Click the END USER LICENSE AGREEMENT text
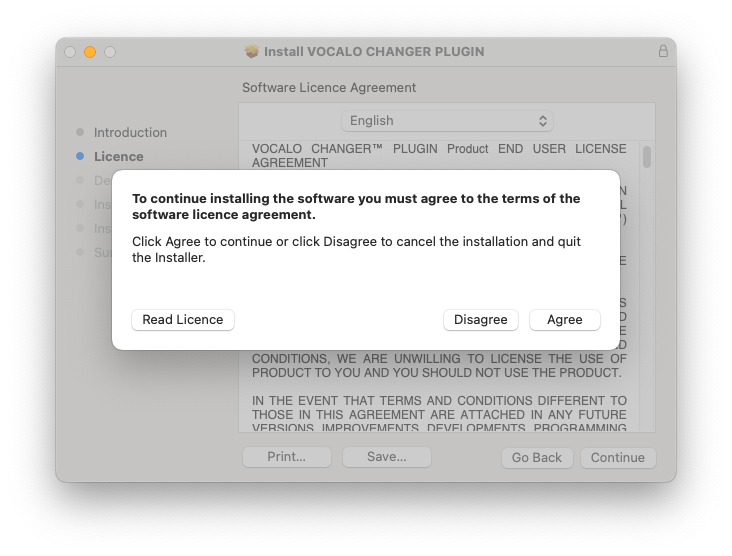Screen dimensions: 732x556 pos(439,155)
